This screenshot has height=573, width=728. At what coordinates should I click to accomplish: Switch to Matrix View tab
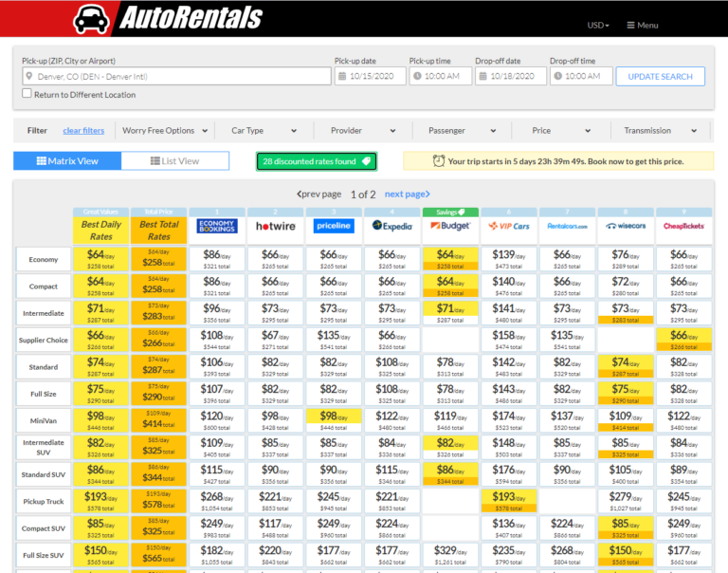67,160
